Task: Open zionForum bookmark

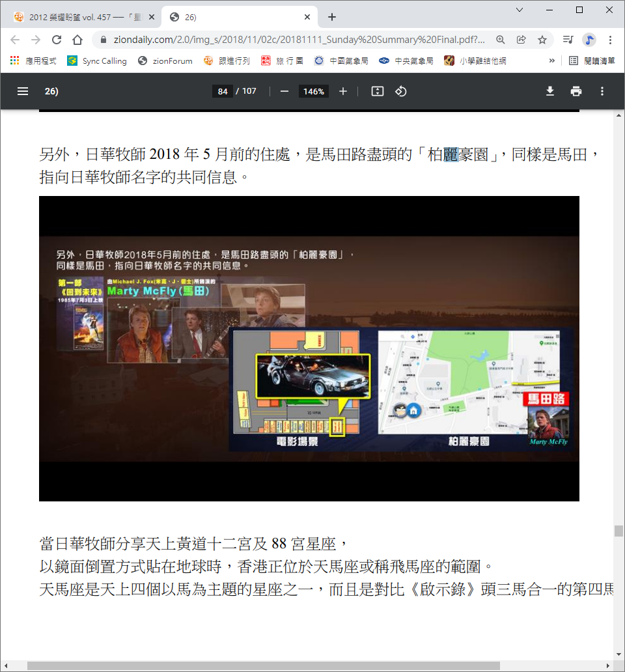Action: (165, 61)
